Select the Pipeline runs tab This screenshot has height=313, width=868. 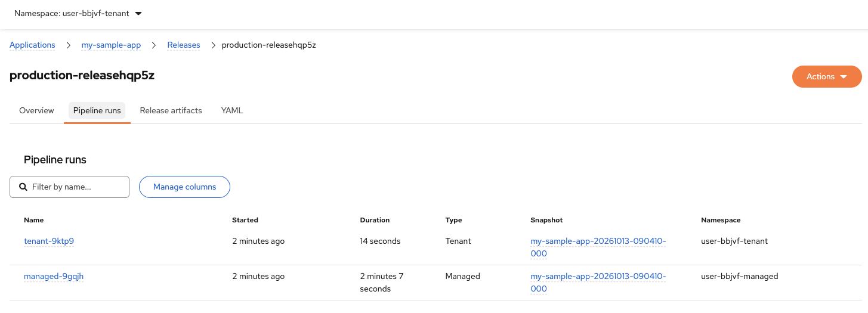tap(97, 111)
